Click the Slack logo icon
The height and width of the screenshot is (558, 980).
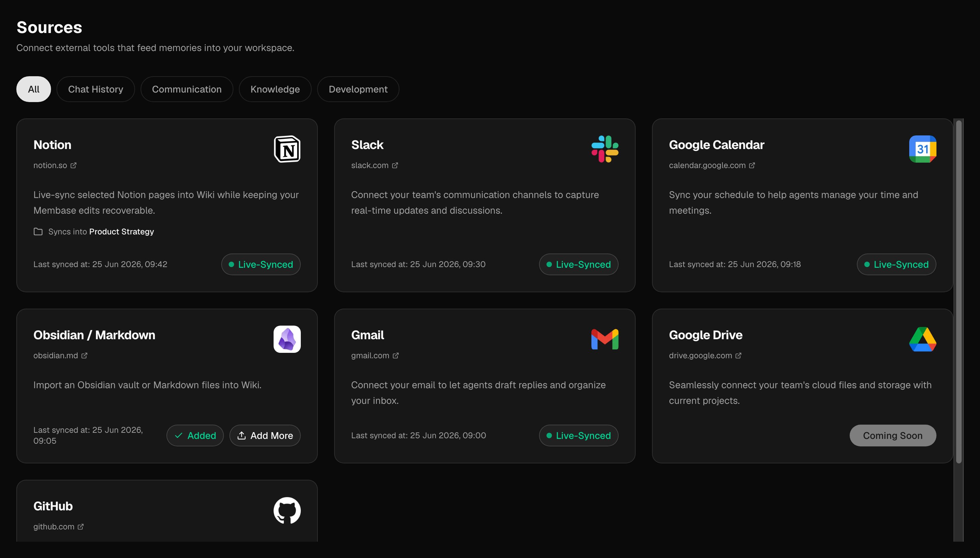click(605, 149)
